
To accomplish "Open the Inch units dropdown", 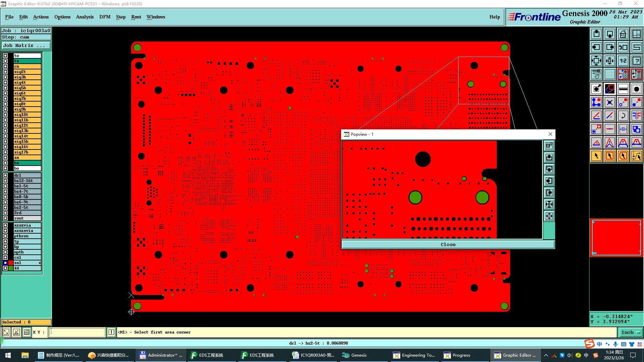I will tap(631, 332).
